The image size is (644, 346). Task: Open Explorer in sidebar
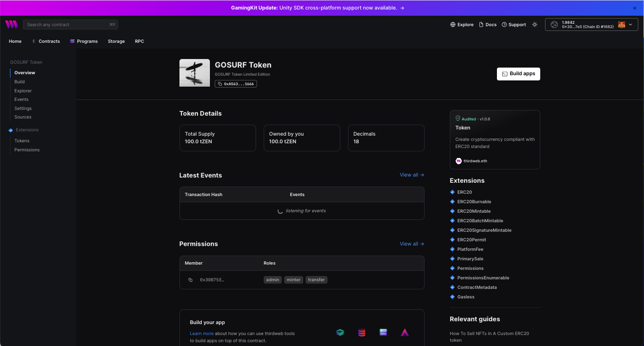pos(23,91)
